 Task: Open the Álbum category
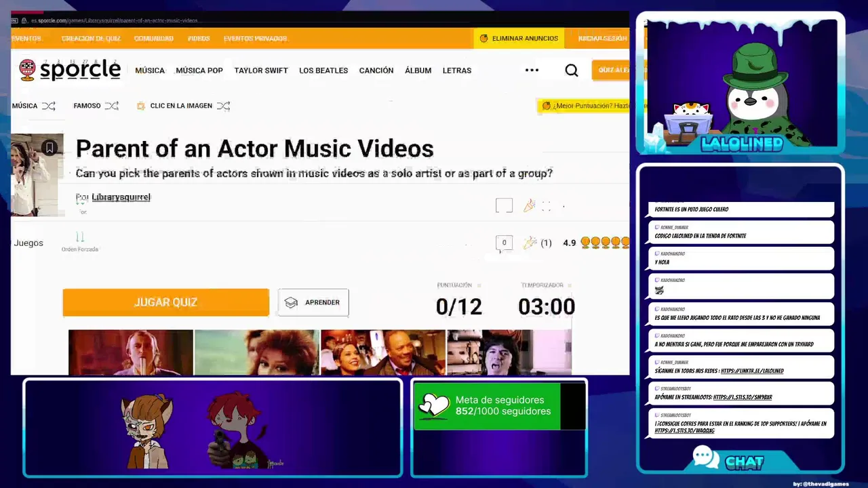pos(418,70)
